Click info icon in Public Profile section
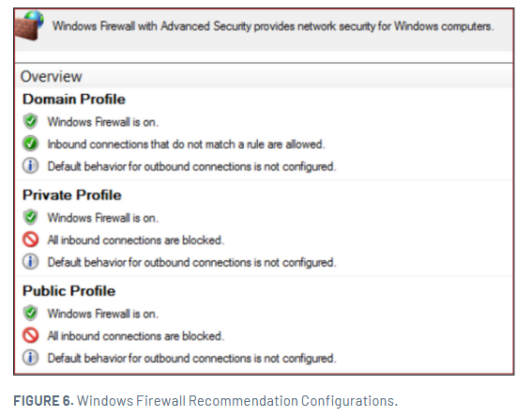 point(31,358)
